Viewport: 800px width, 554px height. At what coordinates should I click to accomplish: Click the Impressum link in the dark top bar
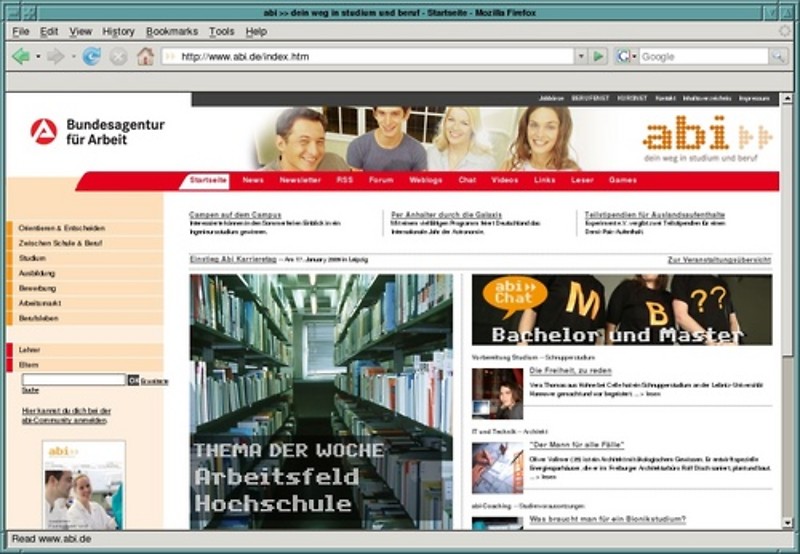754,98
